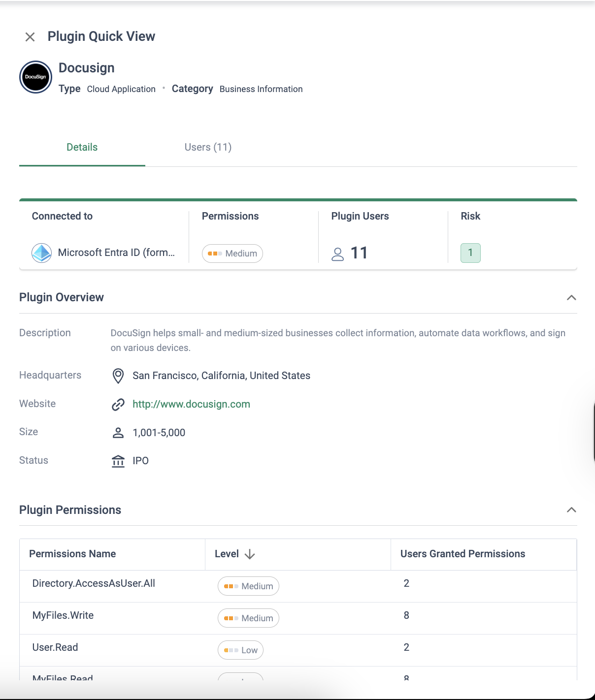Collapse the Plugin Permissions section
This screenshot has height=700, width=595.
[x=571, y=509]
